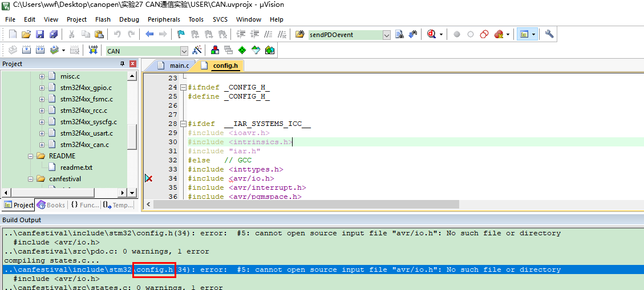This screenshot has height=290, width=644.
Task: Click Manage Project Items colored blocks icon
Action: pyautogui.click(x=215, y=50)
